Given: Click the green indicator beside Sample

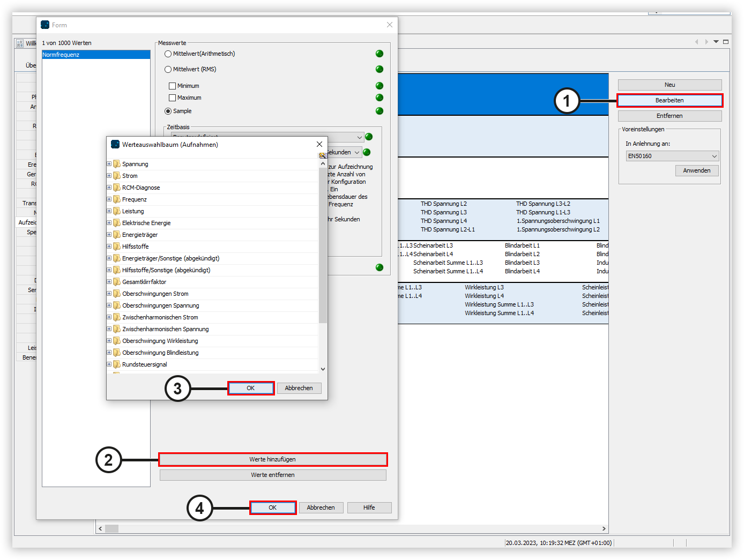Looking at the screenshot, I should tap(380, 111).
